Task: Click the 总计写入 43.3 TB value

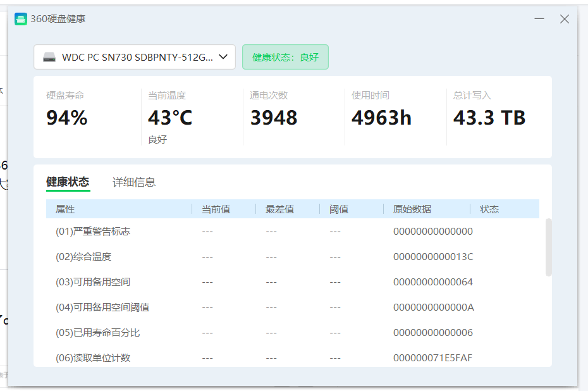Action: [x=489, y=118]
